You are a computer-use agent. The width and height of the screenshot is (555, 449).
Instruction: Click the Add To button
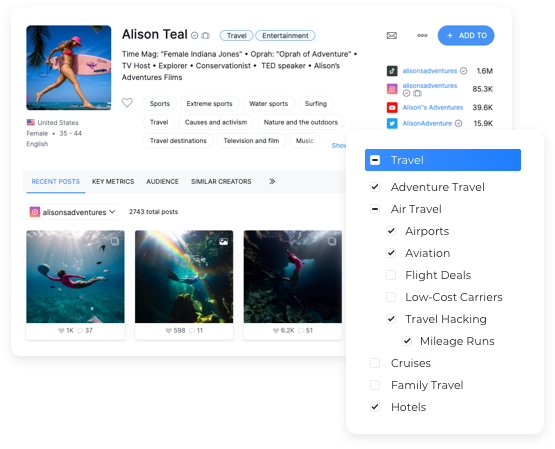(x=466, y=35)
